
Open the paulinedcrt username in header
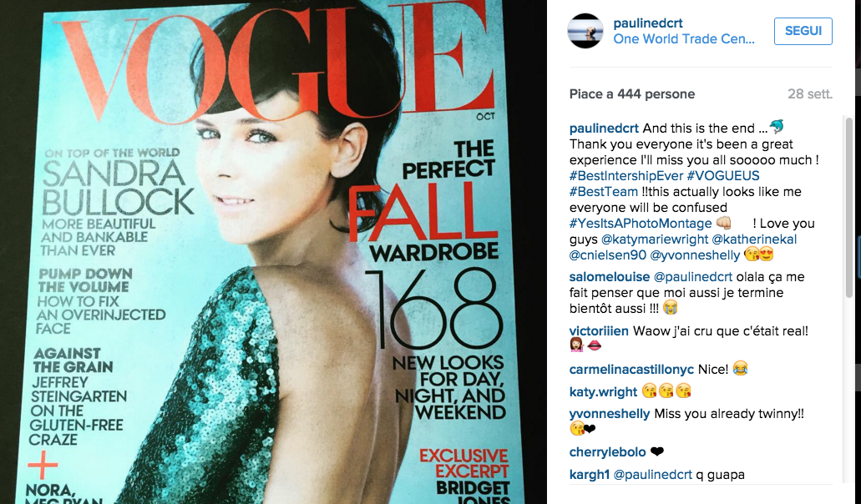point(648,23)
